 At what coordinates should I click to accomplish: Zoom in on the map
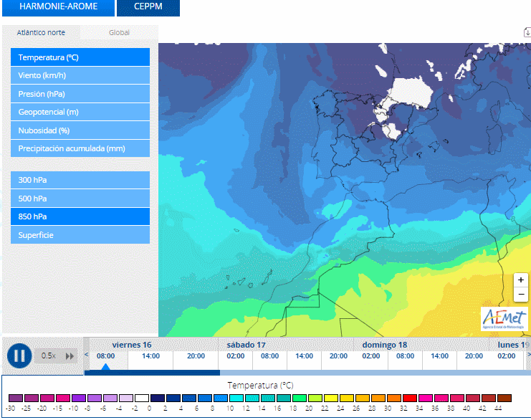click(x=521, y=280)
